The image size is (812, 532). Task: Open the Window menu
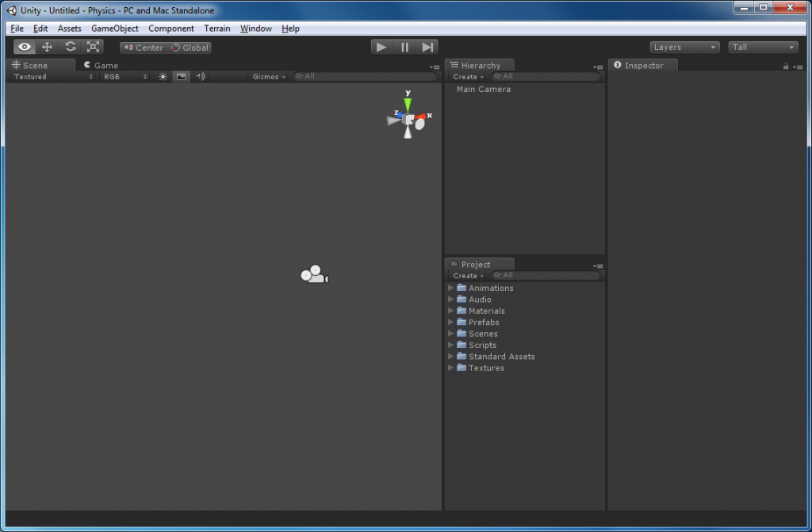(256, 29)
